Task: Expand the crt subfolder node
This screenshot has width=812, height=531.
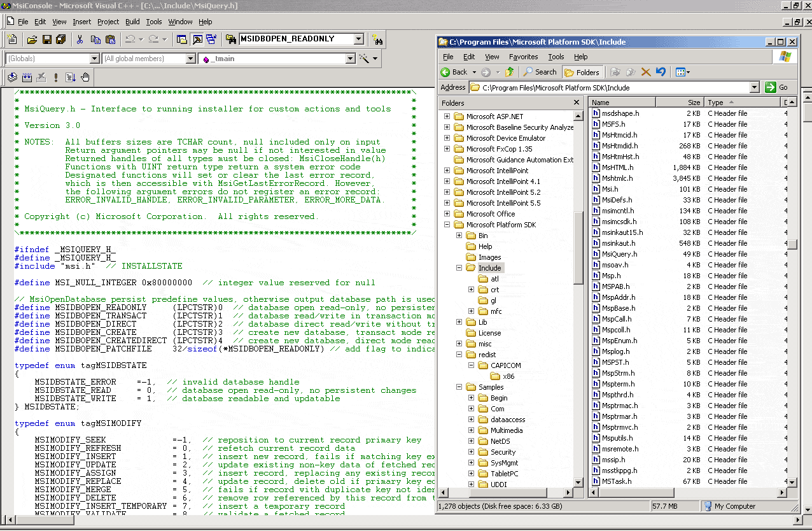Action: point(472,290)
